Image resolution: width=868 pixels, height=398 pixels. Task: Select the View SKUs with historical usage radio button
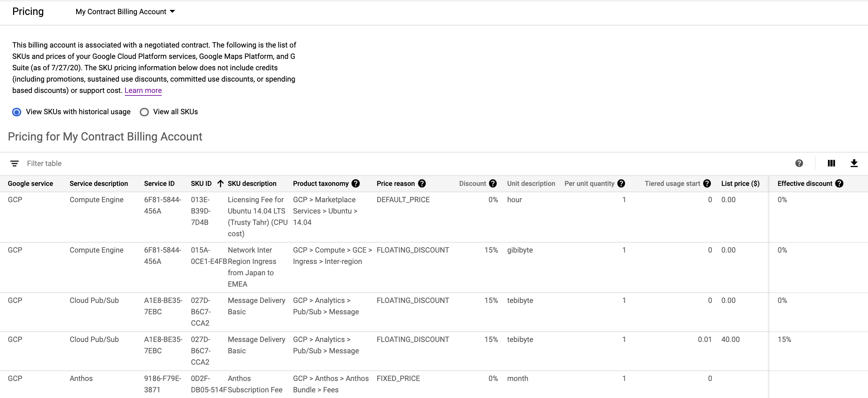(17, 111)
